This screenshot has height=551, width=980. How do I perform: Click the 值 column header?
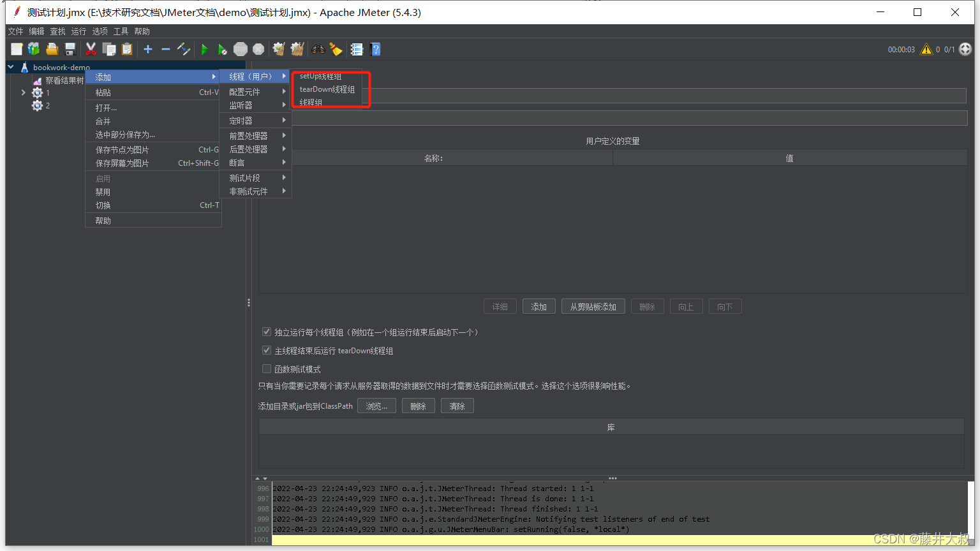pyautogui.click(x=790, y=158)
